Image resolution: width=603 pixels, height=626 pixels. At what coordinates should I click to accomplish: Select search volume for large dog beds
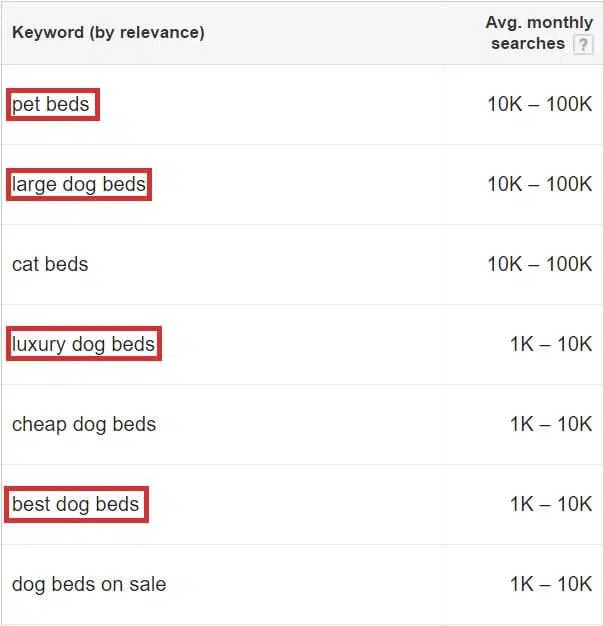pos(539,184)
